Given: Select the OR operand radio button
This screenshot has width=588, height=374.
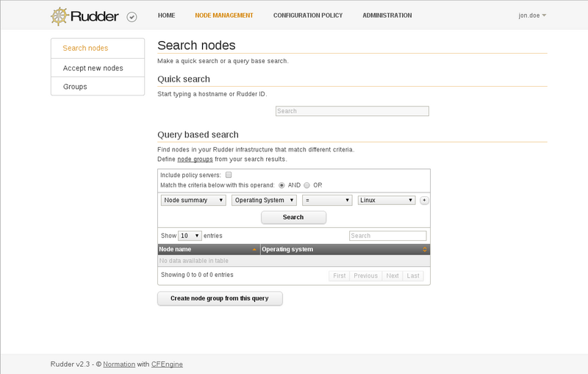Looking at the screenshot, I should [306, 185].
